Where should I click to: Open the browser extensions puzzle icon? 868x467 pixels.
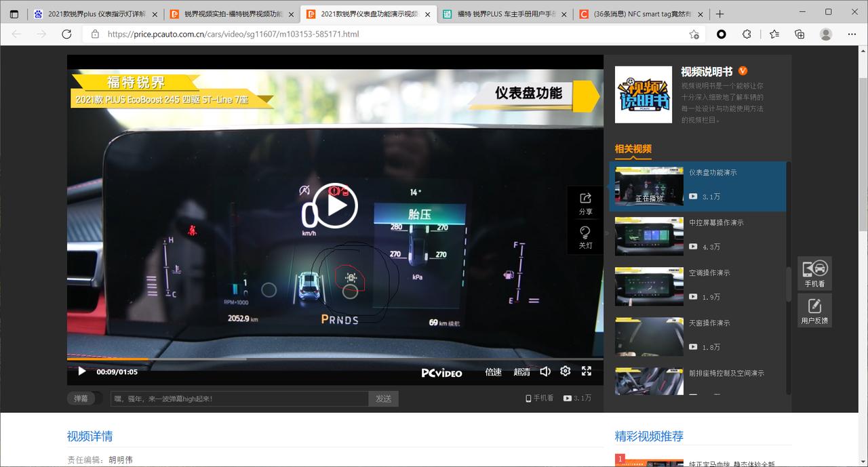pos(747,34)
